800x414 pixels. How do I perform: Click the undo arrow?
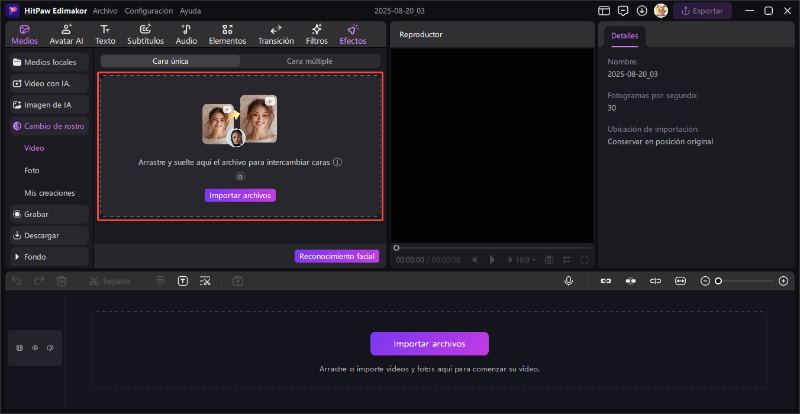tap(17, 281)
